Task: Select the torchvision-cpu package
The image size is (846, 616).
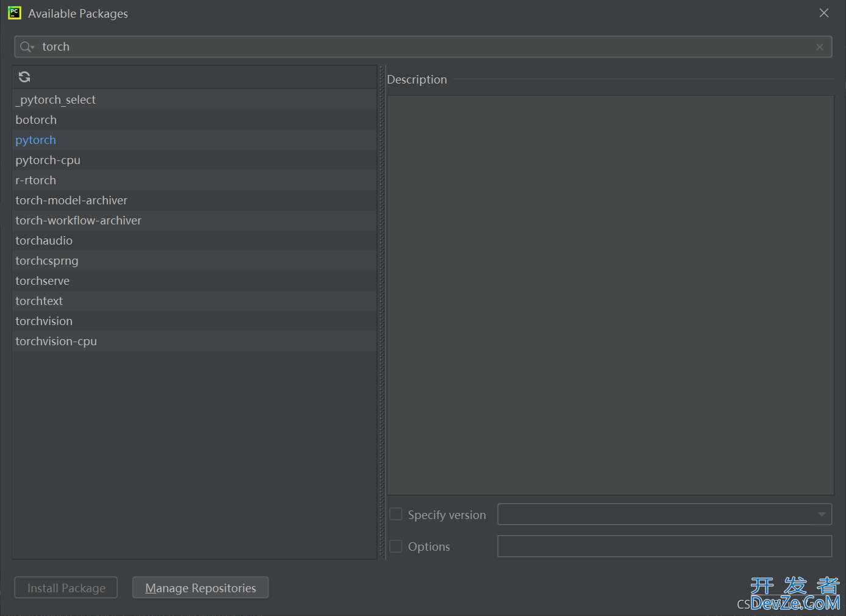Action: pos(194,341)
